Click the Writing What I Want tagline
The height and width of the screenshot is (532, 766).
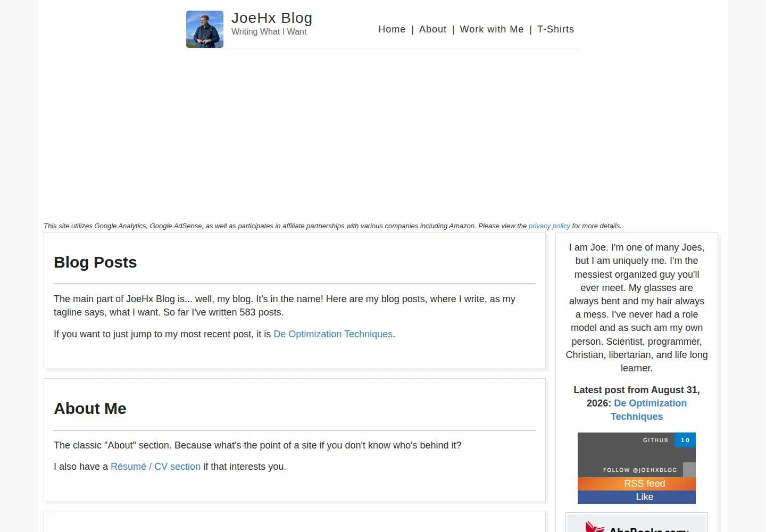tap(269, 32)
